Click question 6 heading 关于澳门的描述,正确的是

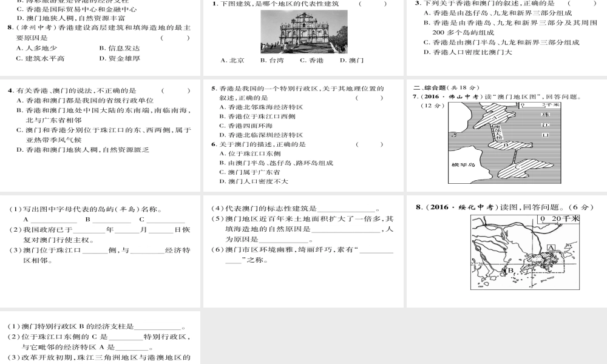point(259,144)
